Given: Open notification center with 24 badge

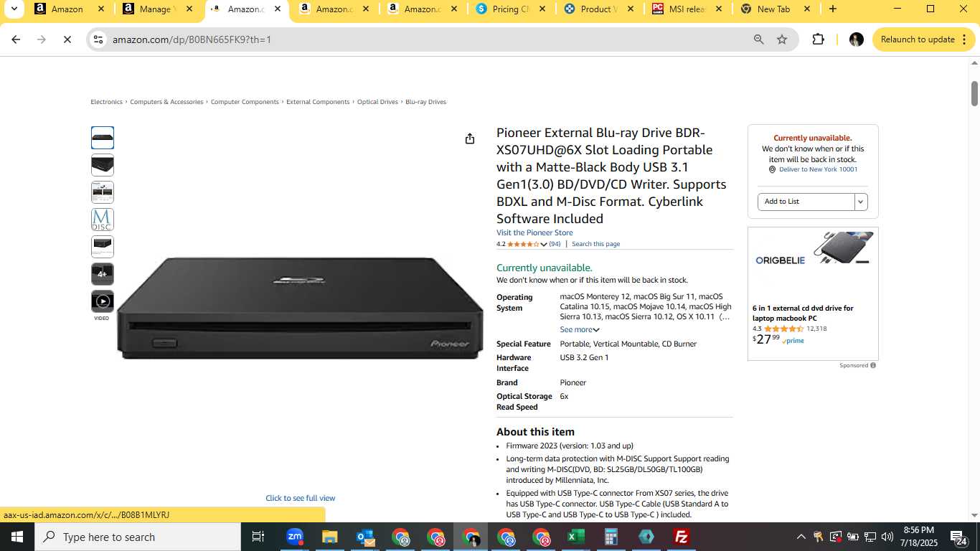Looking at the screenshot, I should click(x=958, y=537).
